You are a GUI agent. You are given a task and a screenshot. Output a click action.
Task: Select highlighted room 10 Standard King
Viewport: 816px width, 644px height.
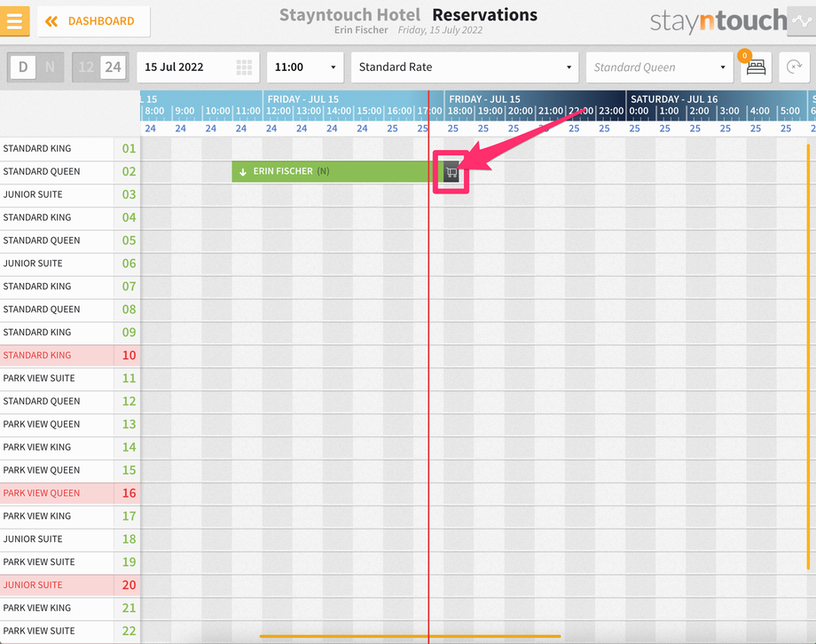(x=70, y=355)
